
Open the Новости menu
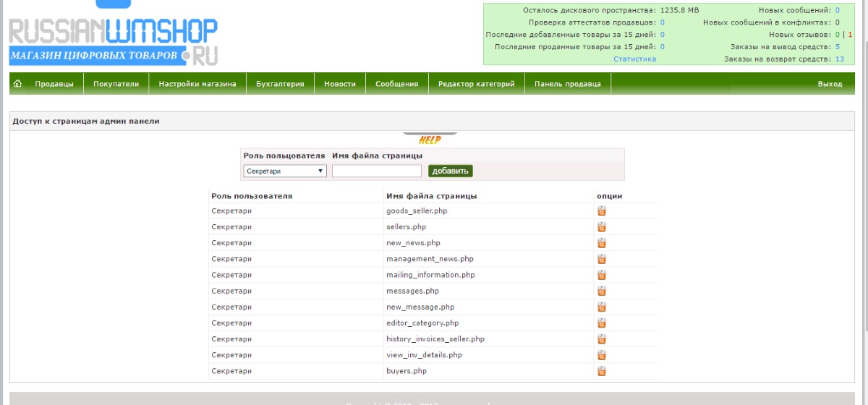340,84
